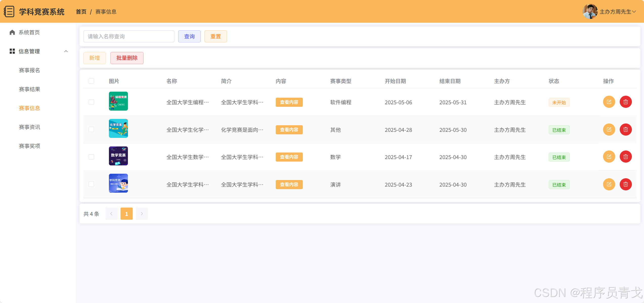Edit the 化学 competition entry

point(609,130)
